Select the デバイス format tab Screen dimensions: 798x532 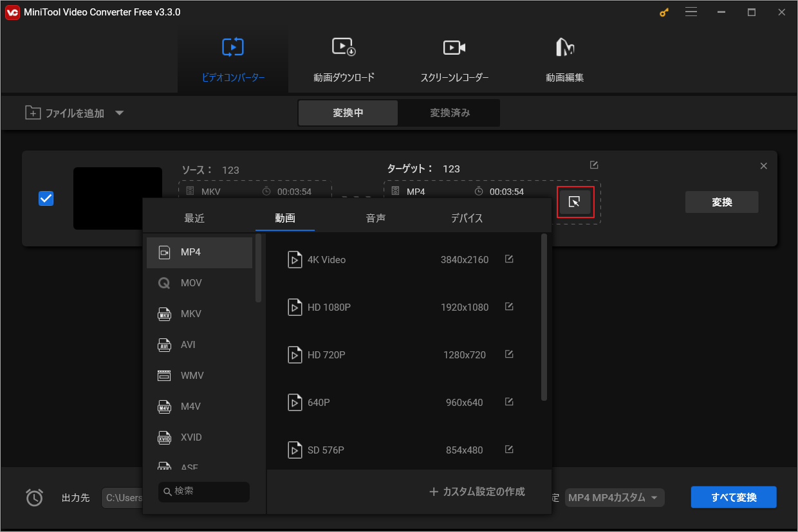coord(467,218)
